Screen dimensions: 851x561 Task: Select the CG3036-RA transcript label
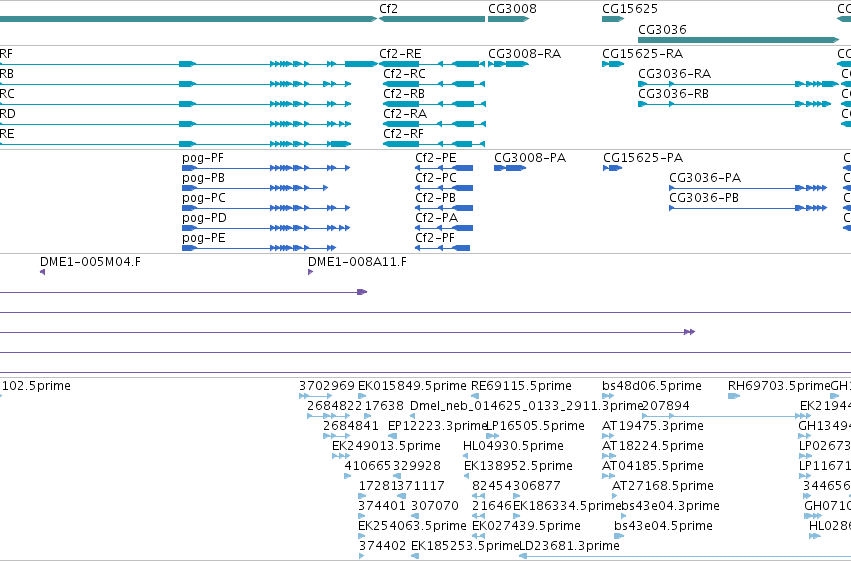(675, 74)
